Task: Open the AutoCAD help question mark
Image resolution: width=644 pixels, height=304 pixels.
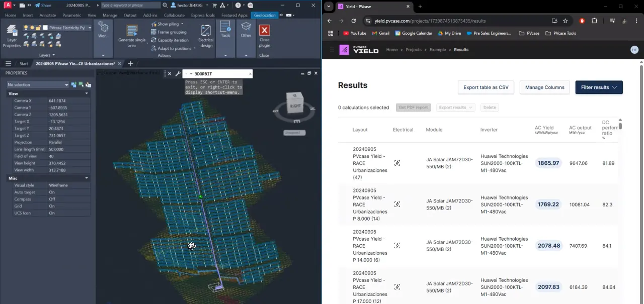Action: (238, 5)
